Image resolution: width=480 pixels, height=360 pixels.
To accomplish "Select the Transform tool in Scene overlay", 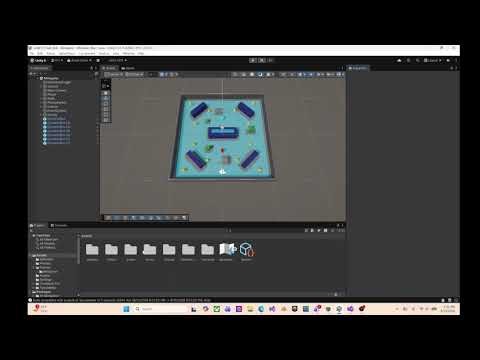I will tap(106, 119).
